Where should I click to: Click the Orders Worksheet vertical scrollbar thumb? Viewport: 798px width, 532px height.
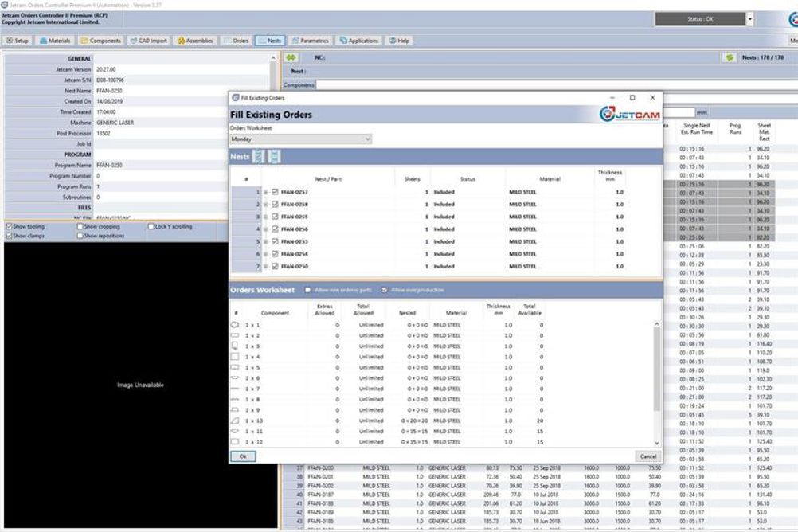coord(656,369)
